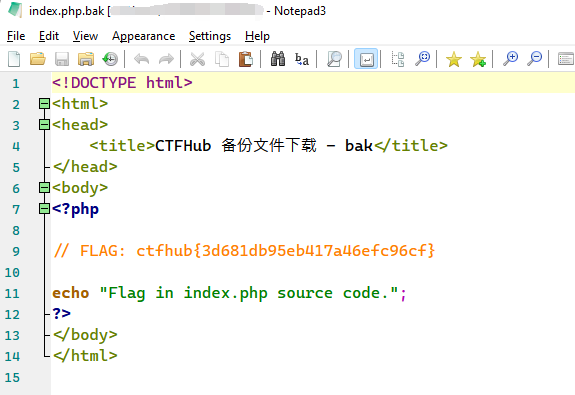Open the File menu
The image size is (575, 395).
16,36
